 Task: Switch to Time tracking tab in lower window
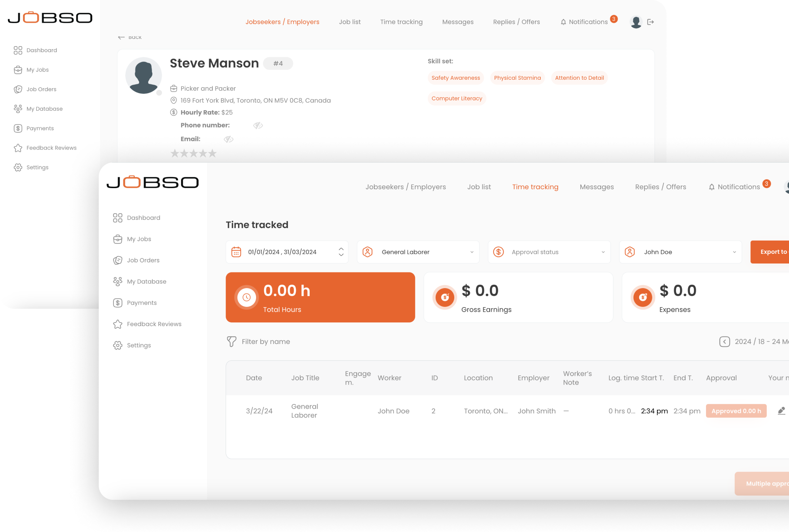[535, 187]
